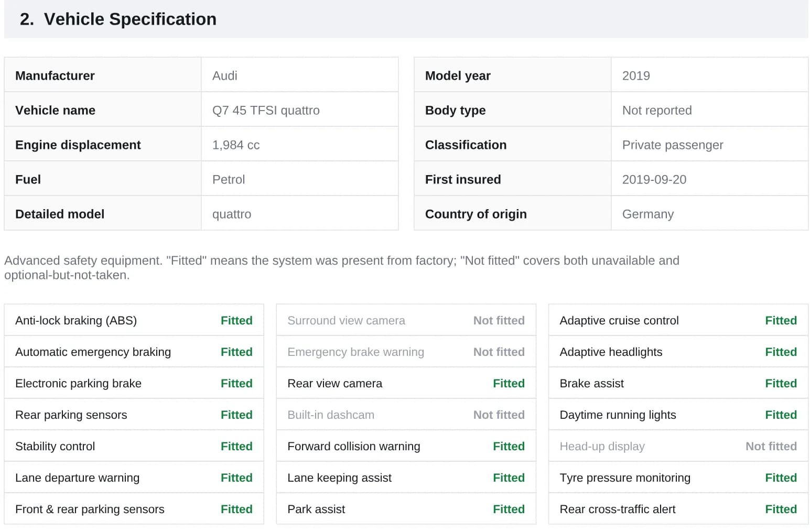Screen dimensions: 810x532
Task: Select the "Daytime running lights" label
Action: pos(618,415)
